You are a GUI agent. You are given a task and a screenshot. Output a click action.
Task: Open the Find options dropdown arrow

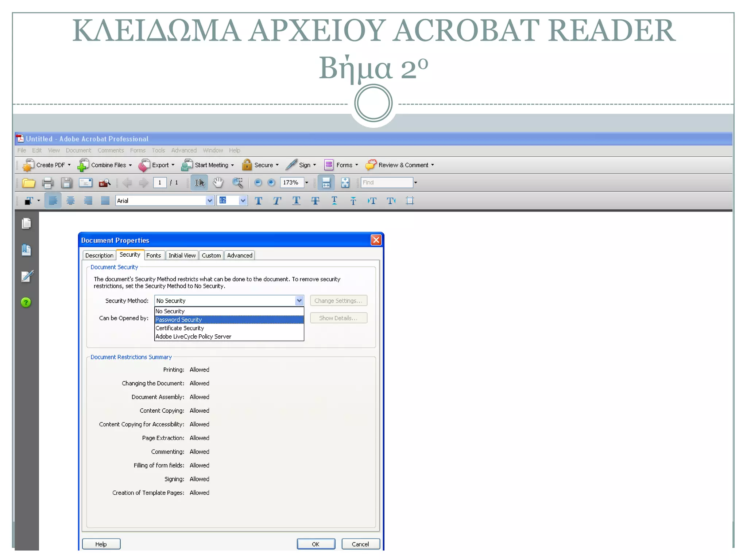(x=415, y=183)
